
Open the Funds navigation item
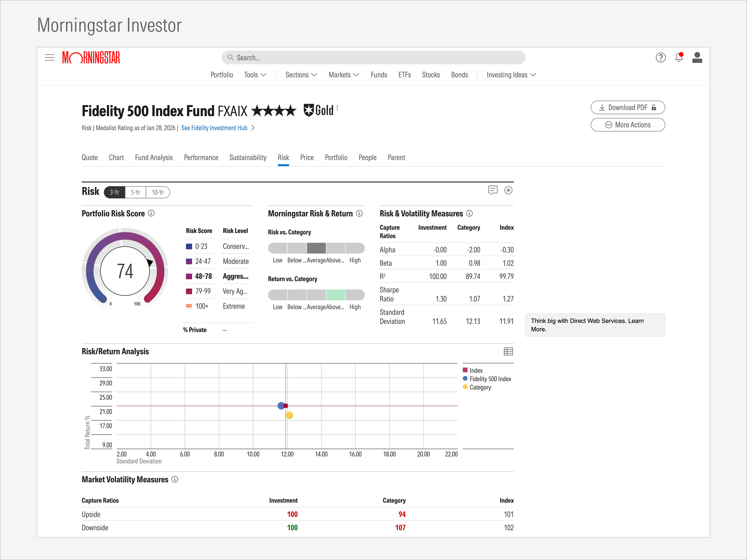[x=379, y=75]
